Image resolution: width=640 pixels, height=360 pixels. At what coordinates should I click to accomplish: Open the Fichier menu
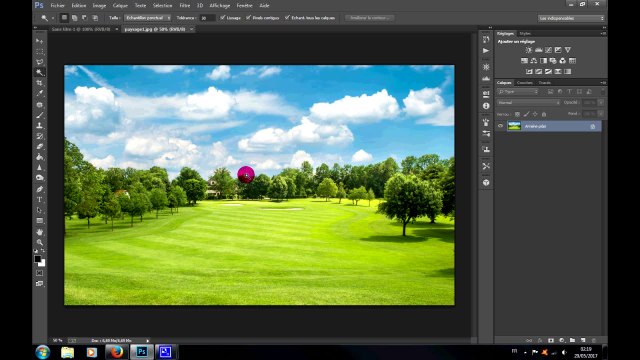pyautogui.click(x=58, y=6)
